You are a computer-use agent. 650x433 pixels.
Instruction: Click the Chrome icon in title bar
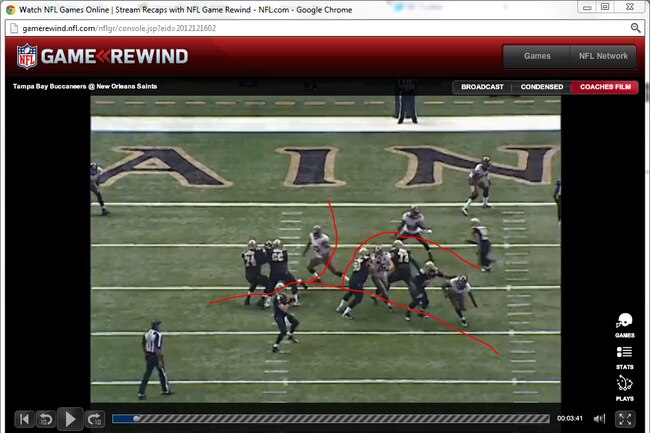[x=10, y=10]
